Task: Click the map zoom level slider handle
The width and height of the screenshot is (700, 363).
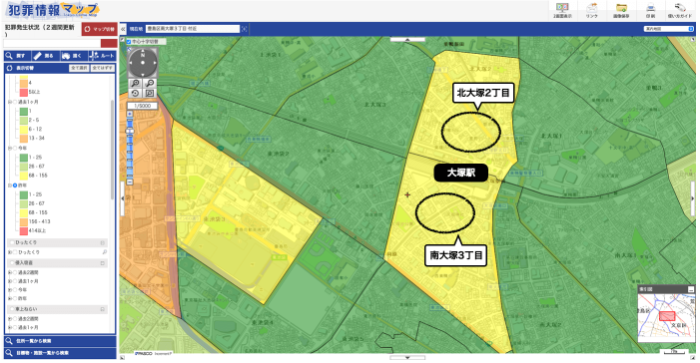Action: (130, 131)
